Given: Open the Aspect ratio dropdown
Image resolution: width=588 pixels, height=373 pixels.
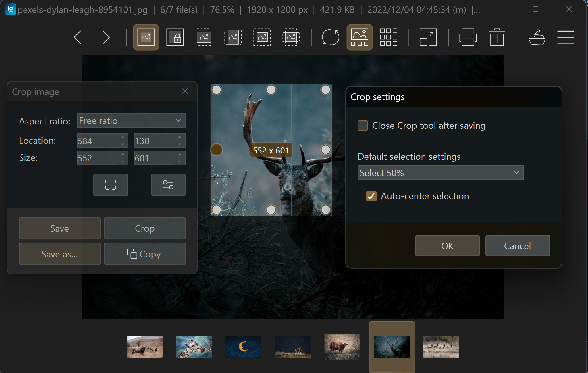Looking at the screenshot, I should tap(131, 120).
